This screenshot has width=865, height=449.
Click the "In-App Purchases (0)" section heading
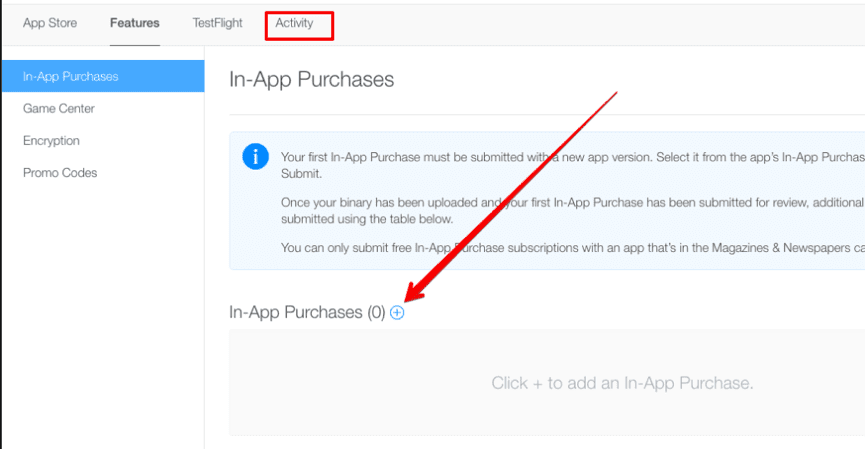point(306,312)
